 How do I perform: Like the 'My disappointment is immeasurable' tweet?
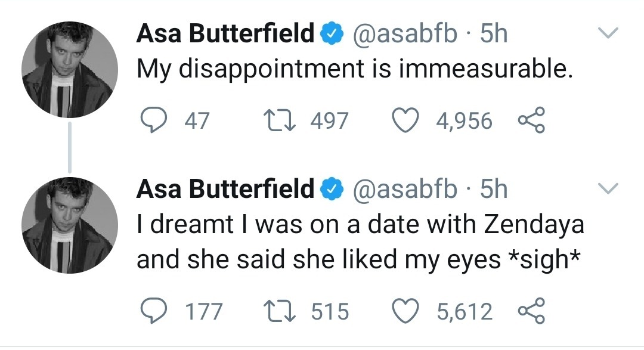[405, 120]
